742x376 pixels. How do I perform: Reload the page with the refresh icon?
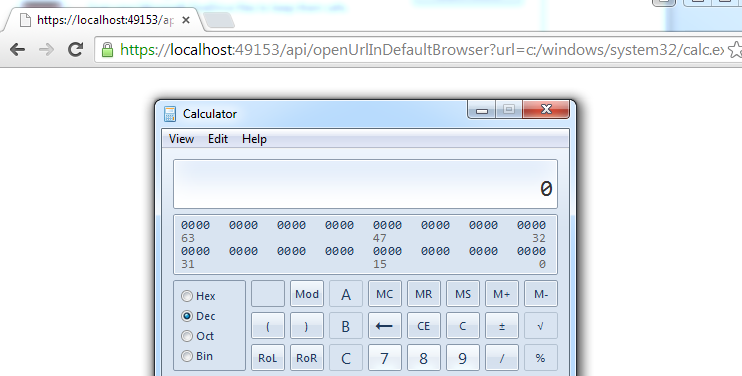[x=75, y=49]
